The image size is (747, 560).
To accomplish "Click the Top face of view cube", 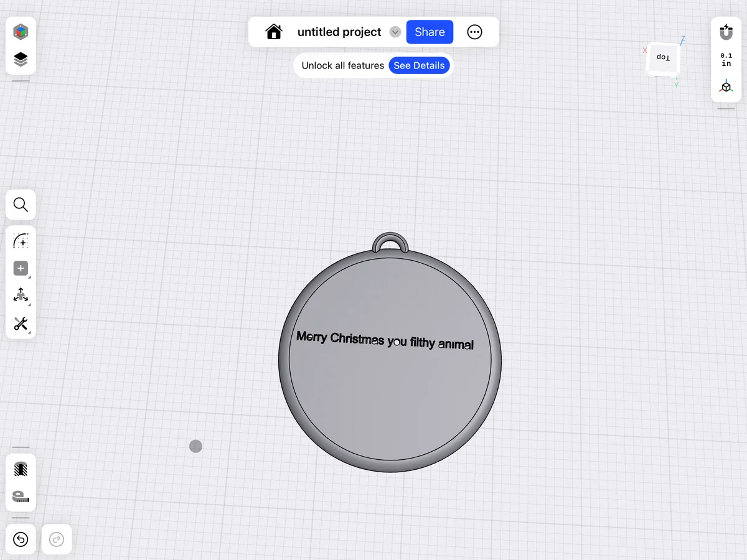I will pyautogui.click(x=664, y=58).
